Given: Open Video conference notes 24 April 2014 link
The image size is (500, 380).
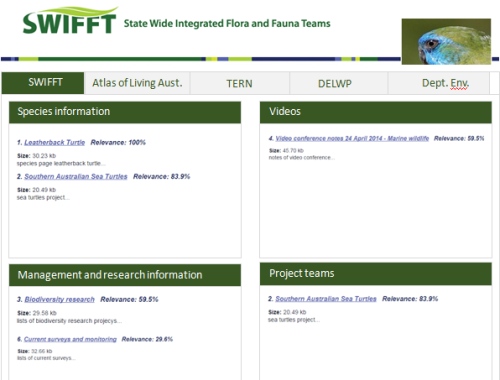Looking at the screenshot, I should point(352,138).
